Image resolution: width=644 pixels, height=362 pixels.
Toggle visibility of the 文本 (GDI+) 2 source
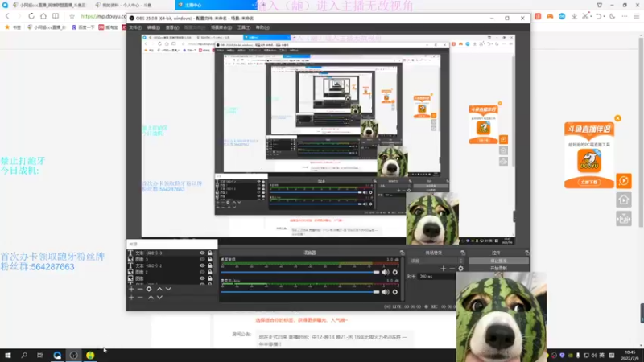coord(202,265)
